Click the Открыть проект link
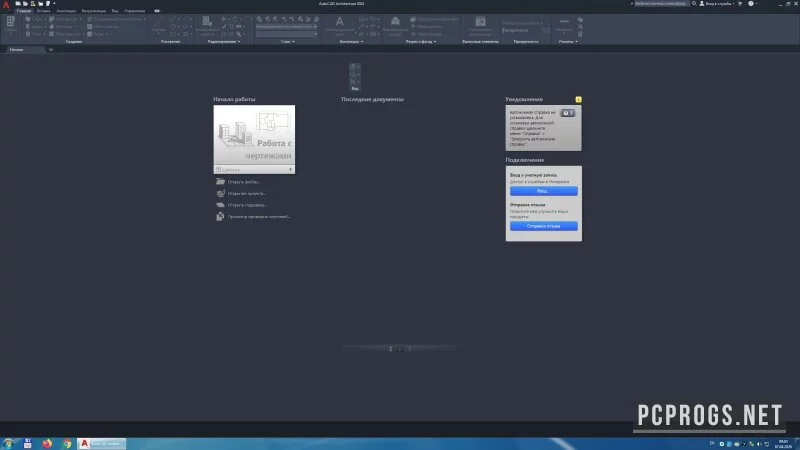Viewport: 800px width, 450px height. point(247,193)
